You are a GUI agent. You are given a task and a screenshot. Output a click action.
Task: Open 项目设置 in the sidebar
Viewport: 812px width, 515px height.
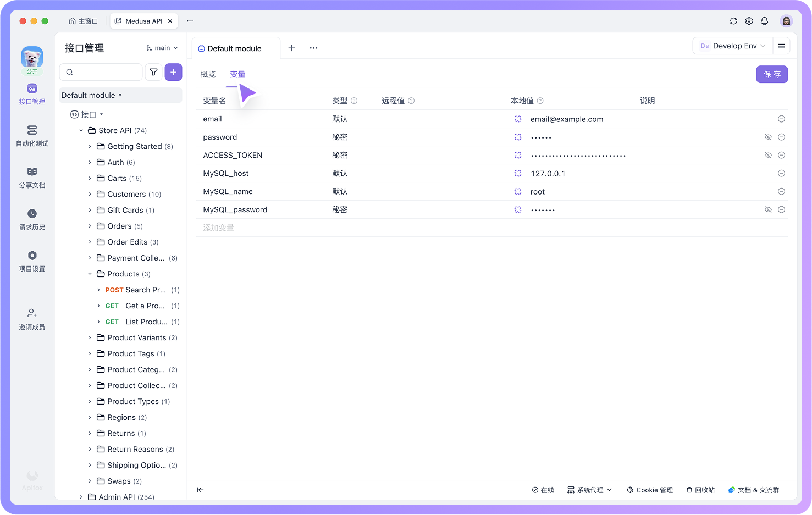[32, 262]
